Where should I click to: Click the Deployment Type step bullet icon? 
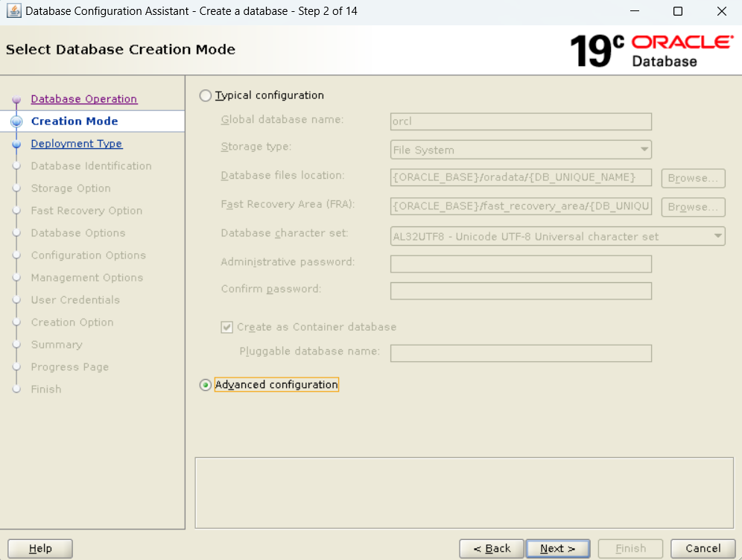(x=16, y=144)
